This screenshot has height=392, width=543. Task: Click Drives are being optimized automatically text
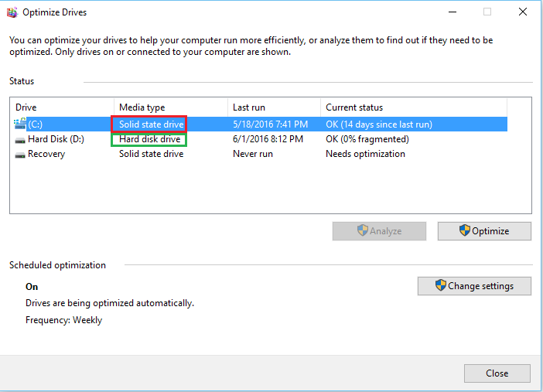click(110, 303)
